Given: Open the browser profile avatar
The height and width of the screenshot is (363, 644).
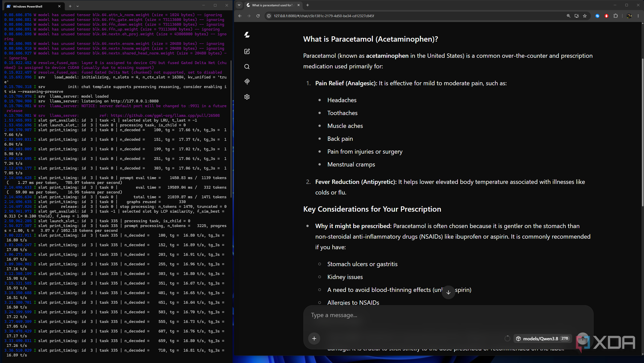Looking at the screenshot, I should 629,16.
